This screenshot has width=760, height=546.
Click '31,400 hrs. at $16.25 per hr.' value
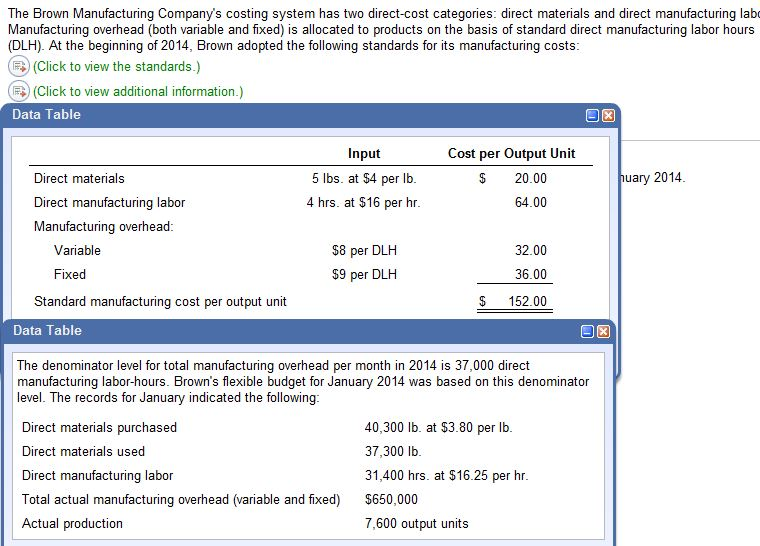tap(446, 475)
